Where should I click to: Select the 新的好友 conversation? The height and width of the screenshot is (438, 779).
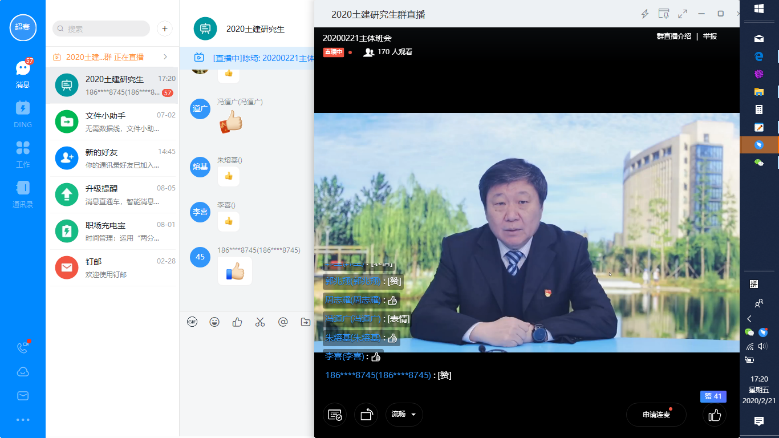point(112,158)
